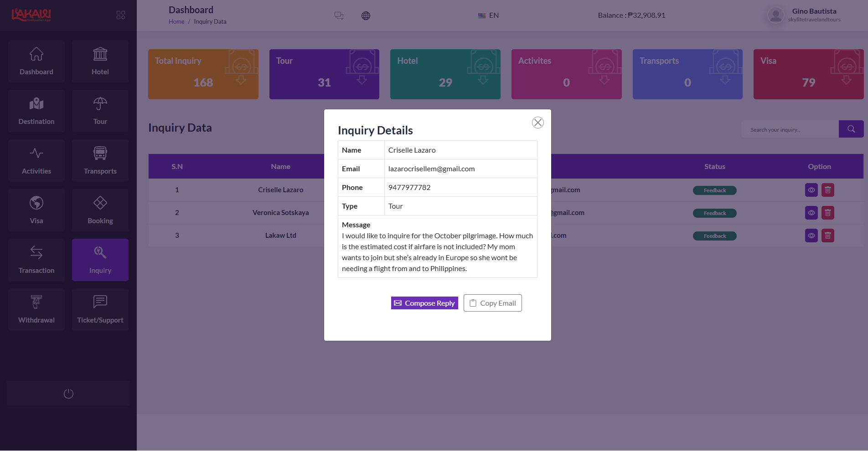Image resolution: width=868 pixels, height=451 pixels.
Task: Select the Tour count card
Action: click(324, 74)
